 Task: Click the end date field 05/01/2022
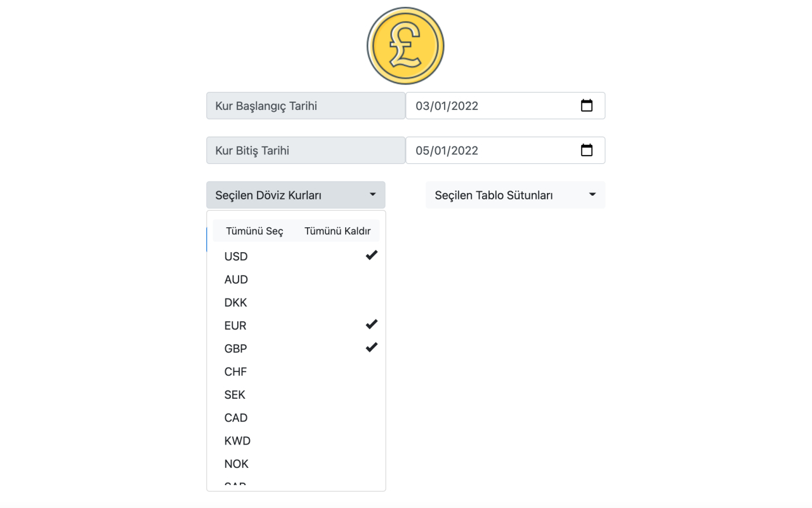pyautogui.click(x=505, y=150)
